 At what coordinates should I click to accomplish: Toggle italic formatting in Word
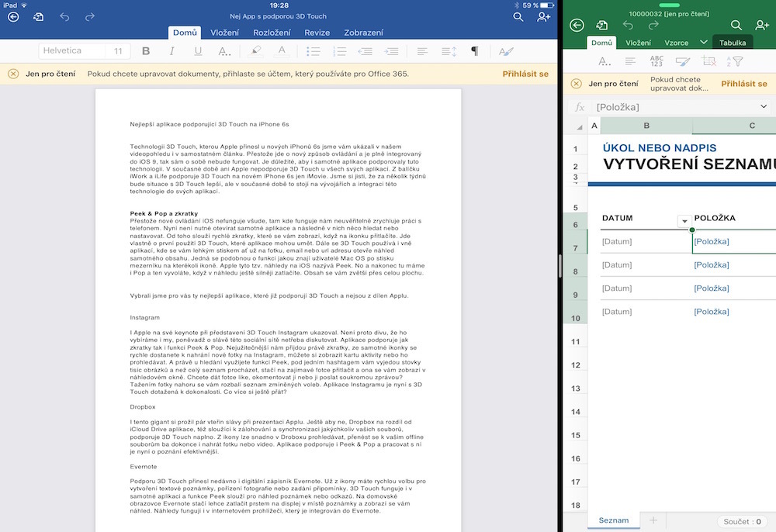click(x=171, y=50)
